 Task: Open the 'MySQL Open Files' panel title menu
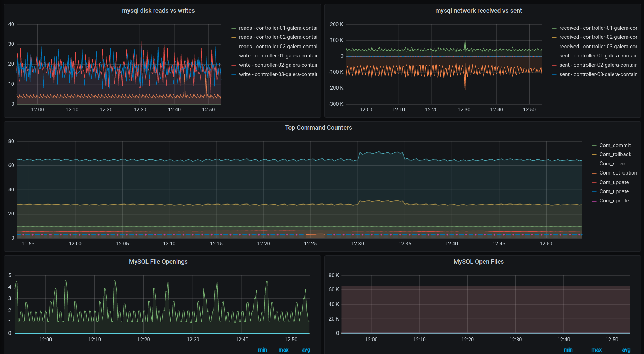(x=478, y=262)
